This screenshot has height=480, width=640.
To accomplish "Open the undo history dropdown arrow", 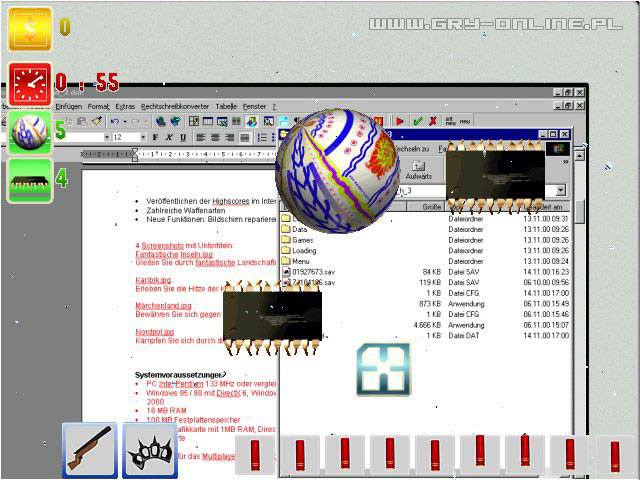I will [x=125, y=122].
